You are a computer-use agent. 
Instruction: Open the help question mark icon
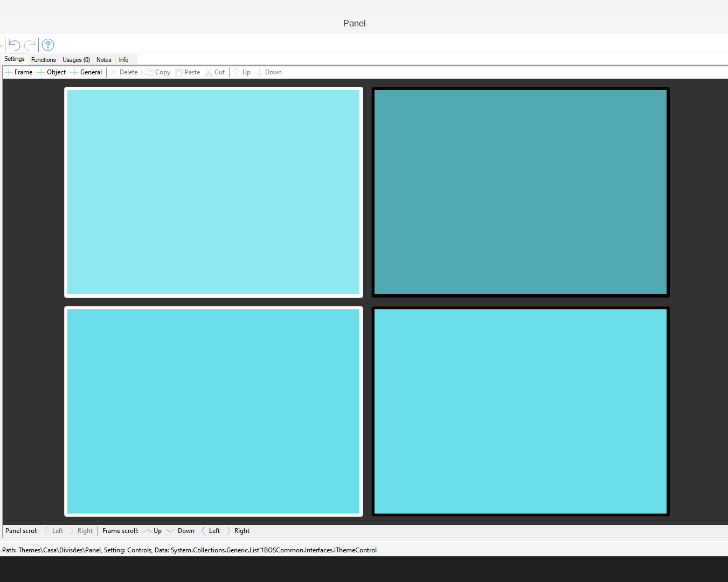48,45
